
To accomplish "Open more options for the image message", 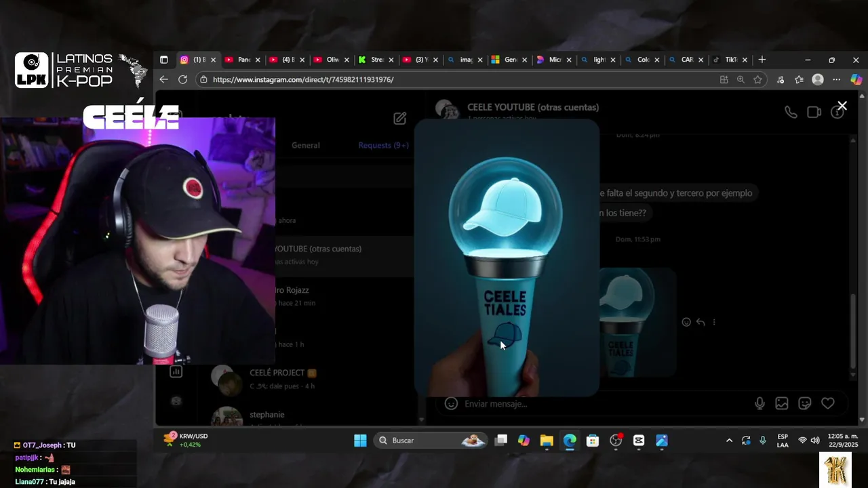I will tap(714, 322).
